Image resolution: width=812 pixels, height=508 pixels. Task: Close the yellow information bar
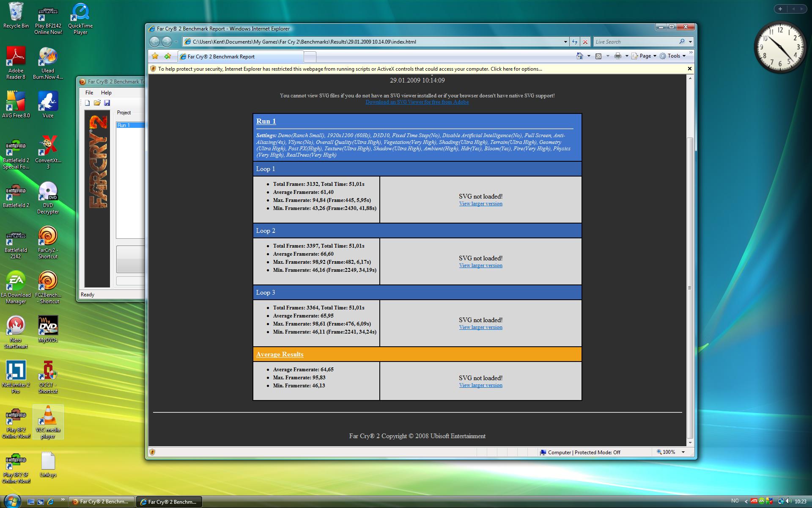pos(689,69)
